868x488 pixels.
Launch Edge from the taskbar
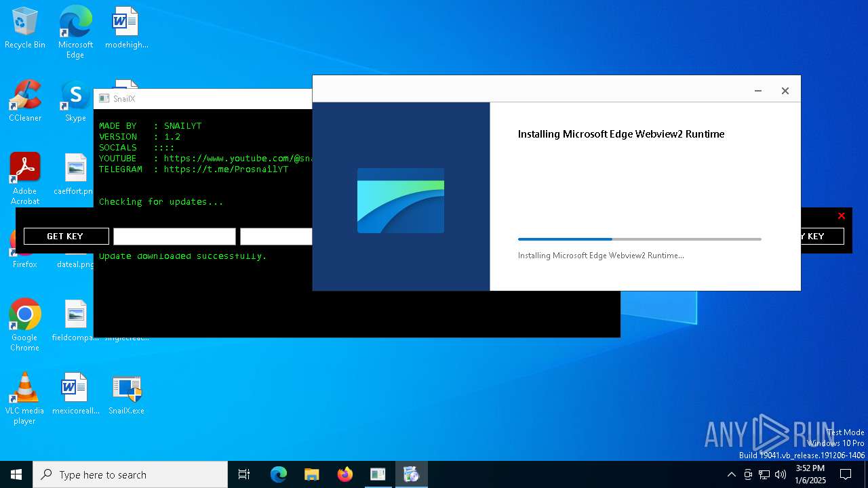pyautogui.click(x=279, y=474)
